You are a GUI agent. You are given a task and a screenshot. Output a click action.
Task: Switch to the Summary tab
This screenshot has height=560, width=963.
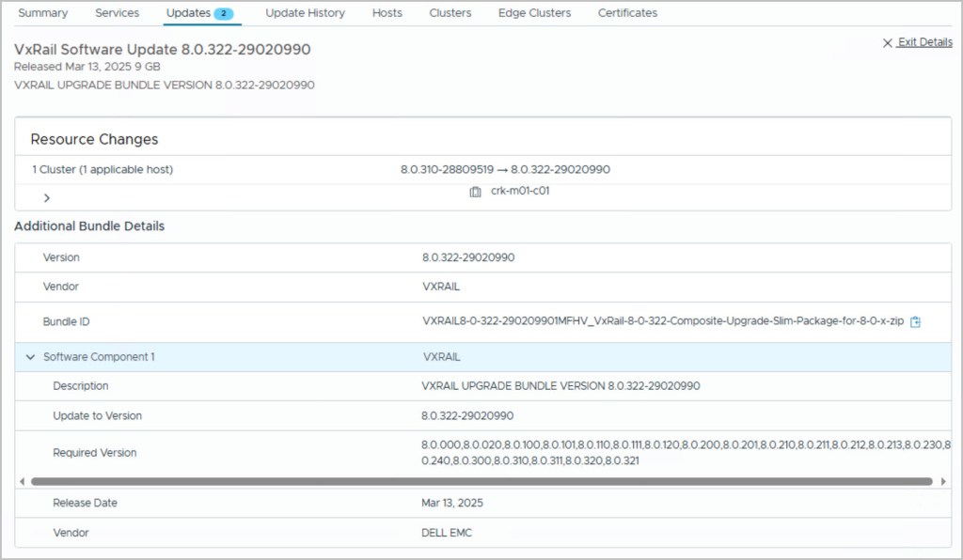[43, 13]
